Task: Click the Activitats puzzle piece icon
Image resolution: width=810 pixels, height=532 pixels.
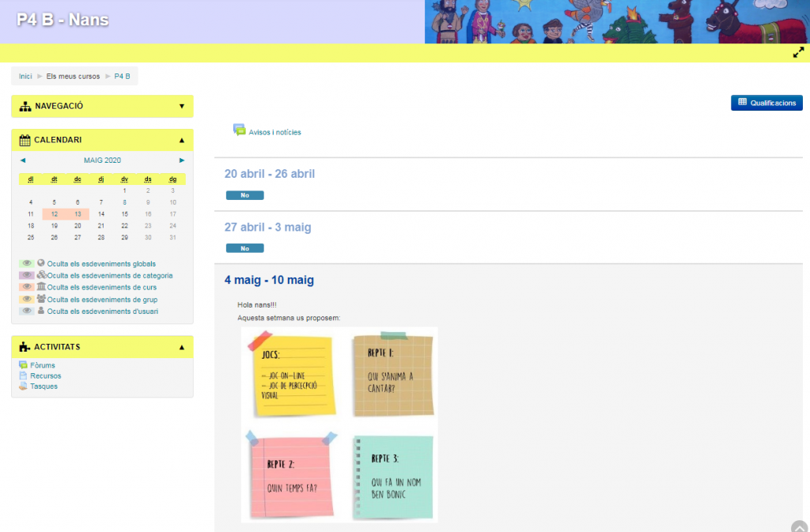Action: tap(25, 347)
